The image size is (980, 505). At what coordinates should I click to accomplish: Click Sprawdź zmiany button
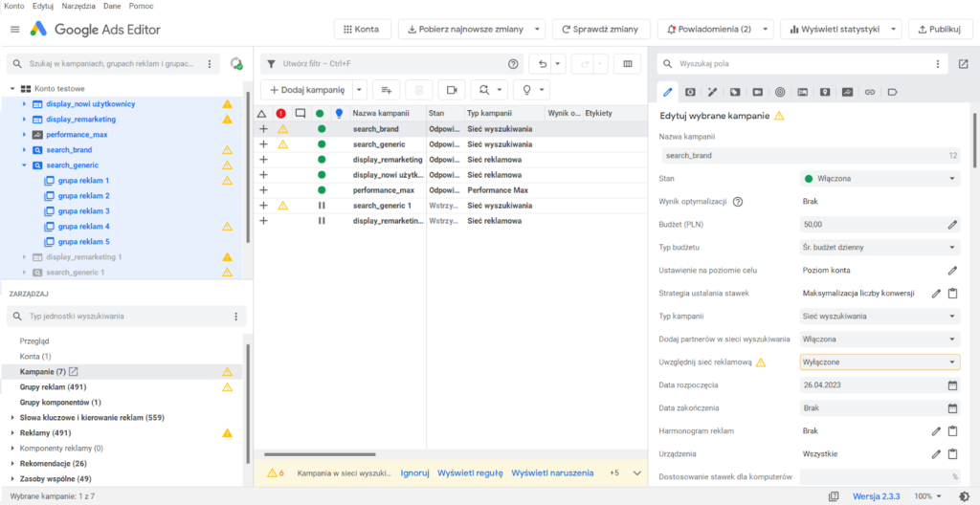pyautogui.click(x=601, y=30)
